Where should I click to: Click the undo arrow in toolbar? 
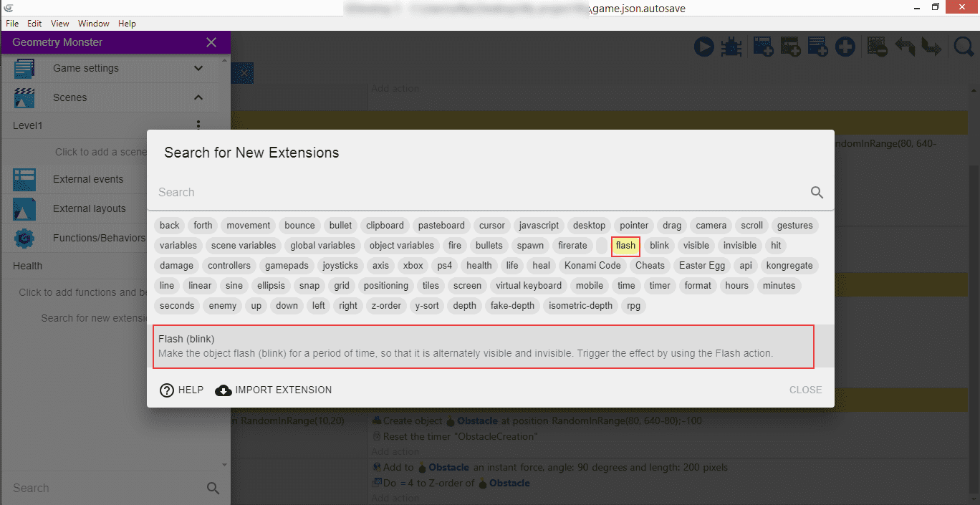pyautogui.click(x=905, y=47)
